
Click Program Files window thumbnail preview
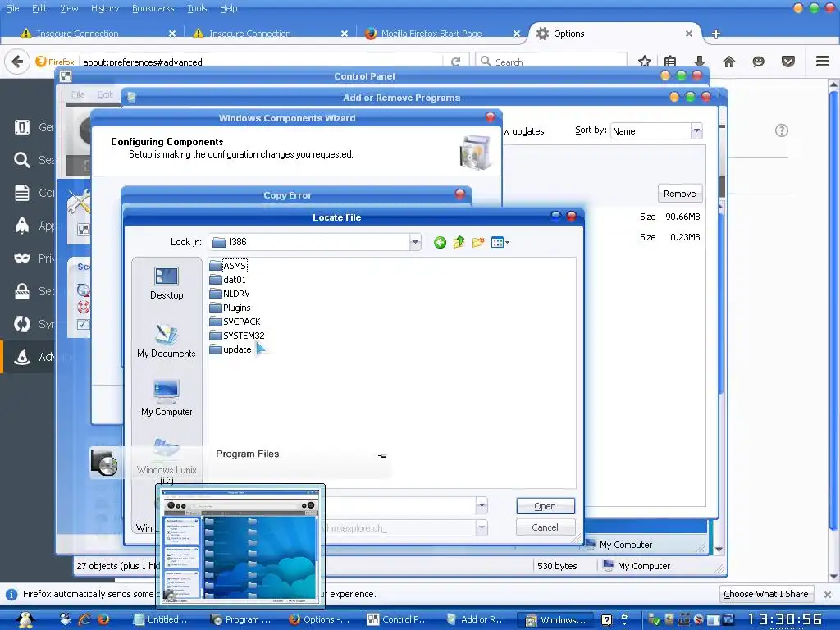tap(240, 546)
